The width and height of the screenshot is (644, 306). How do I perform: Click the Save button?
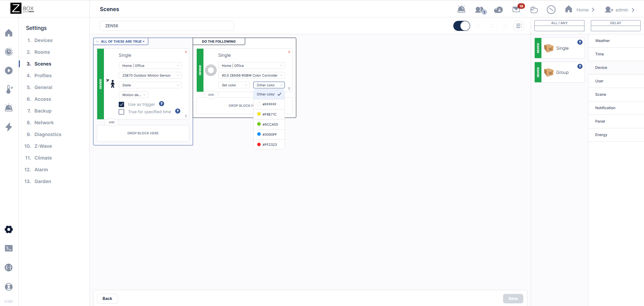(x=513, y=299)
